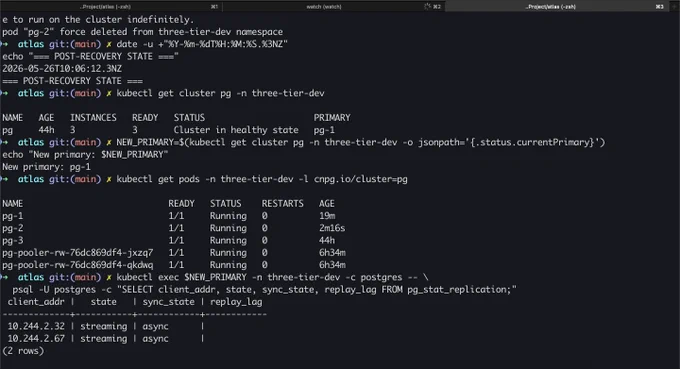Switch to the first Project/atlas zsh tab
The width and height of the screenshot is (680, 369).
tap(111, 7)
